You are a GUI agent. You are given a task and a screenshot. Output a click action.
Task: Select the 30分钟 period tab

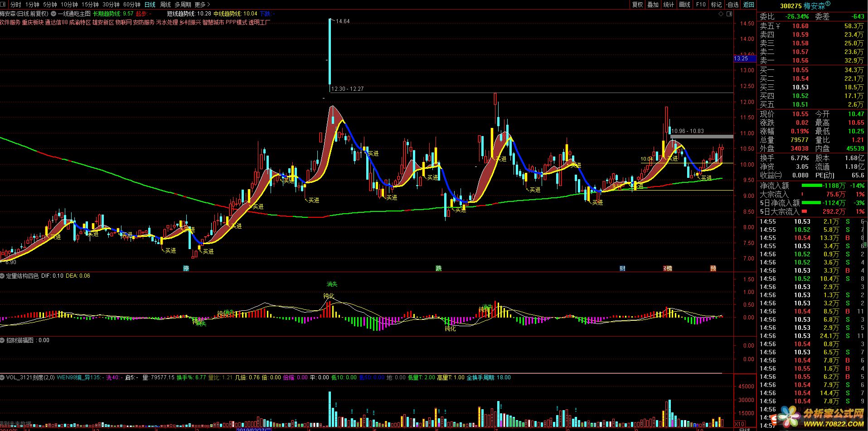(x=111, y=5)
